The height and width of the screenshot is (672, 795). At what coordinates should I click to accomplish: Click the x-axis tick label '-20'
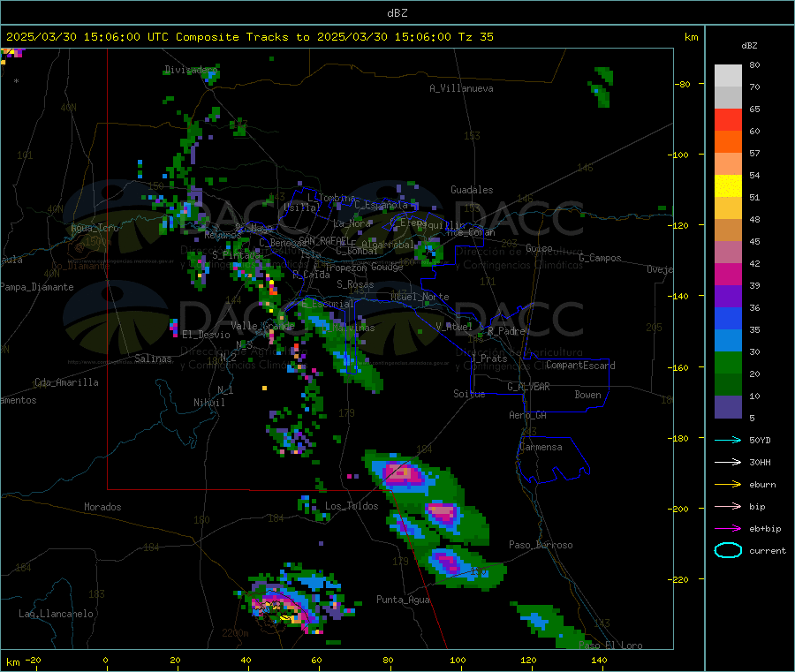(x=34, y=660)
